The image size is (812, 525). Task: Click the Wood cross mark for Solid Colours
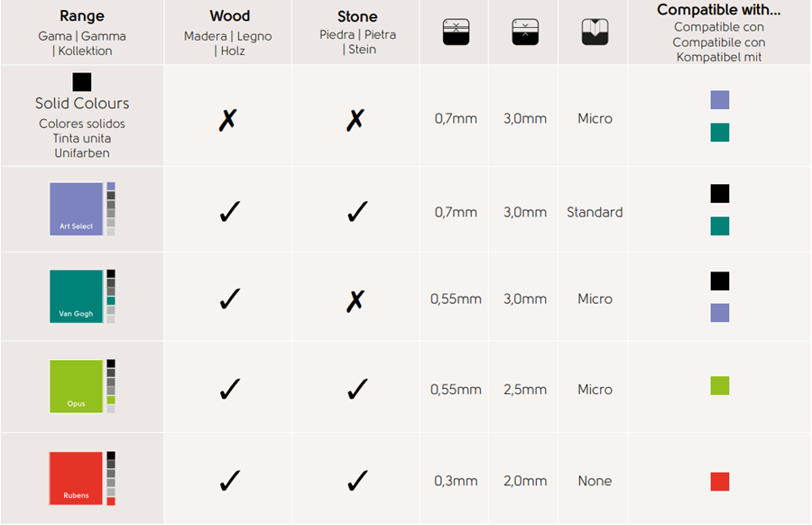[227, 119]
